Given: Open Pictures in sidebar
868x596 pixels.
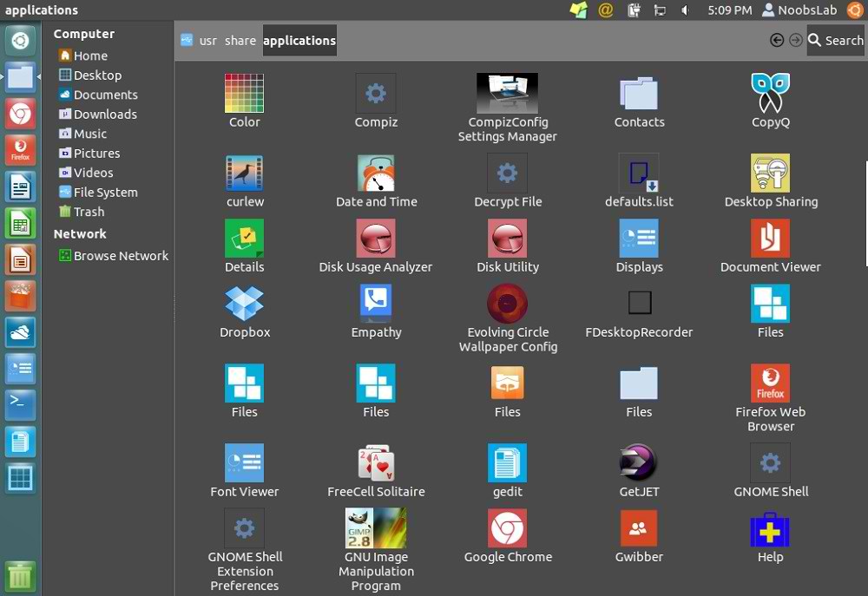Looking at the screenshot, I should (x=89, y=154).
